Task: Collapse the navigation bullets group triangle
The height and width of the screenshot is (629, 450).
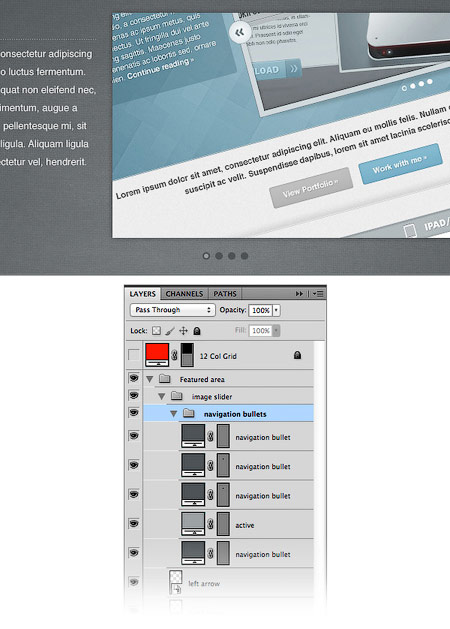Action: tap(174, 414)
